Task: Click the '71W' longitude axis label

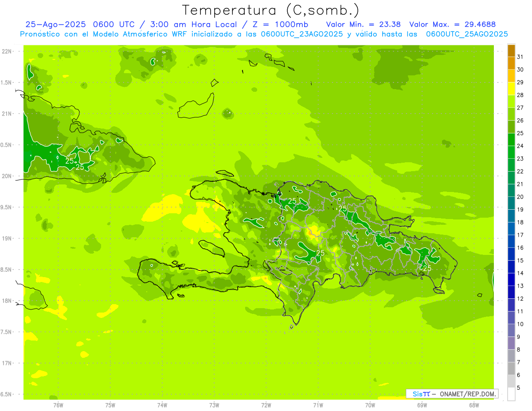Action: 318,405
